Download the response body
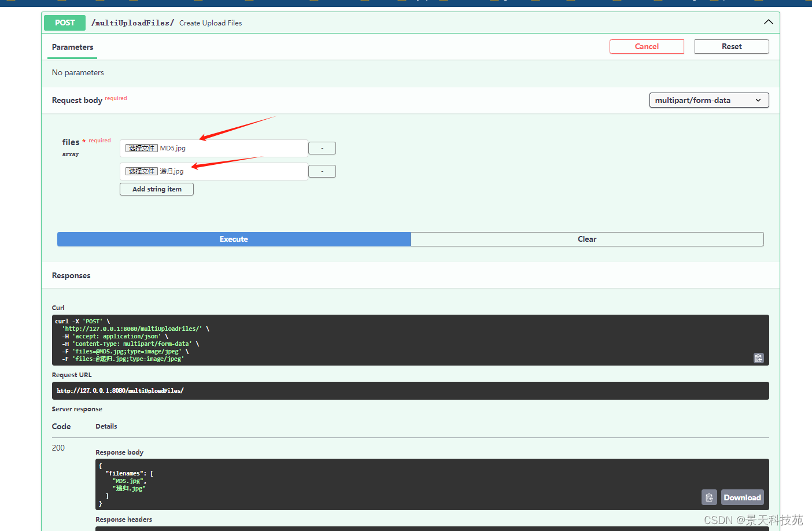The height and width of the screenshot is (531, 812). click(x=742, y=497)
